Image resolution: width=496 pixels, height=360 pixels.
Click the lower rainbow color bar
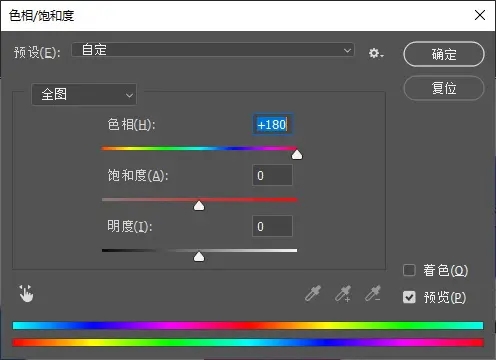pos(248,342)
